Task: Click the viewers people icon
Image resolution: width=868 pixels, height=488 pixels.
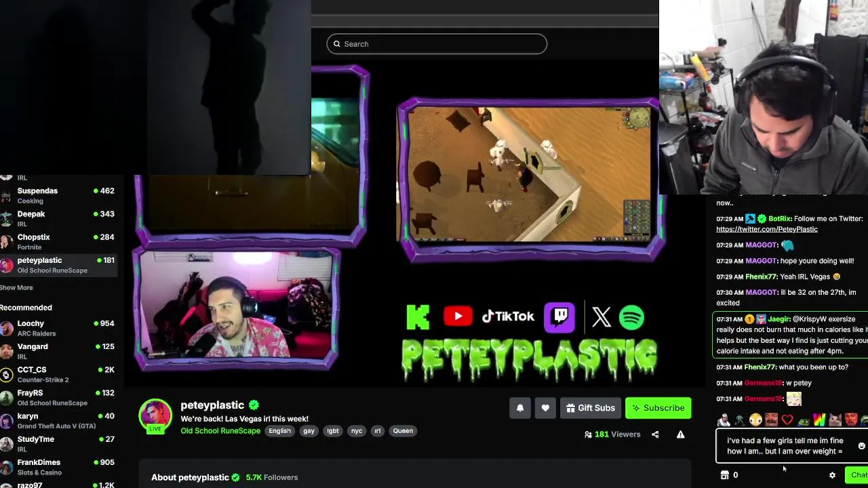Action: click(x=588, y=434)
